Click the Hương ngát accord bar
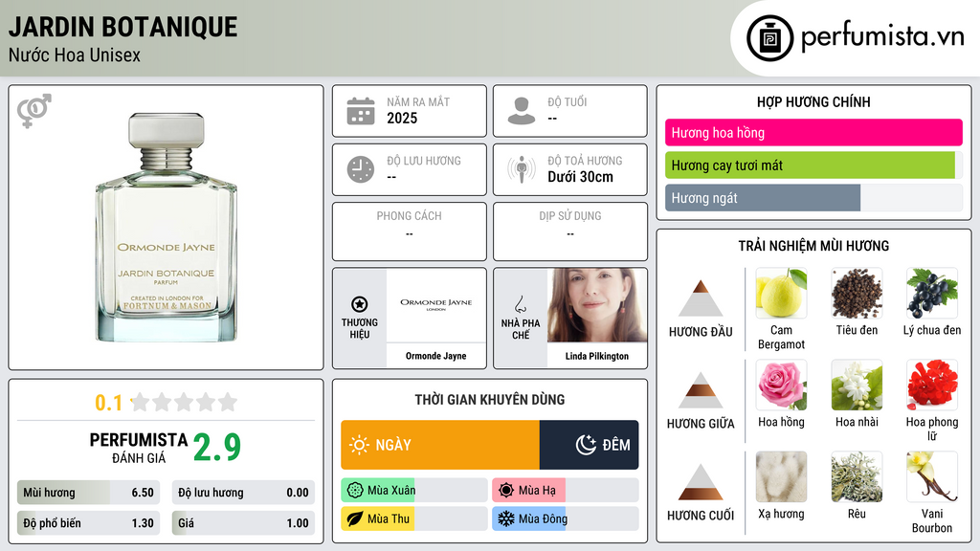 (813, 198)
